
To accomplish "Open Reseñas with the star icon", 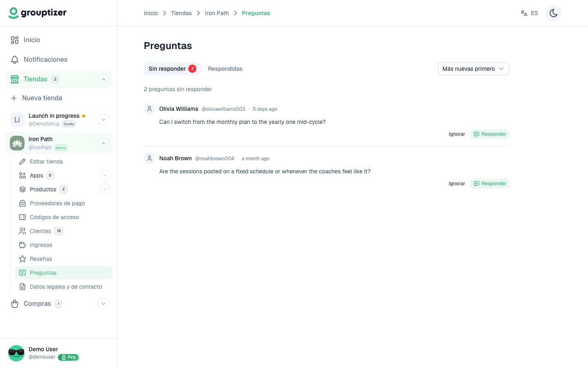I will (x=22, y=259).
